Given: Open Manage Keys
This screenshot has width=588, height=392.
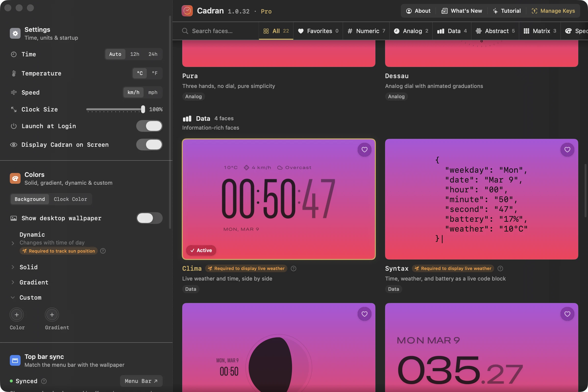Looking at the screenshot, I should (553, 11).
